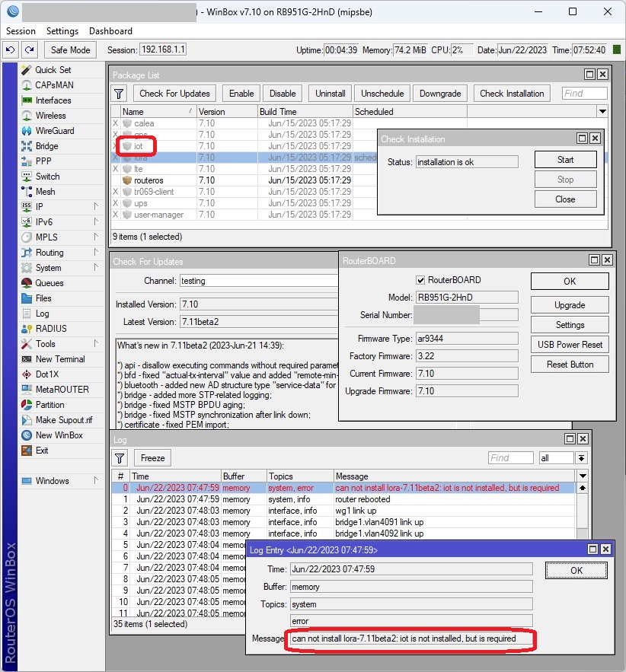626x672 pixels.
Task: Click the Channel field showing testing
Action: (x=258, y=281)
